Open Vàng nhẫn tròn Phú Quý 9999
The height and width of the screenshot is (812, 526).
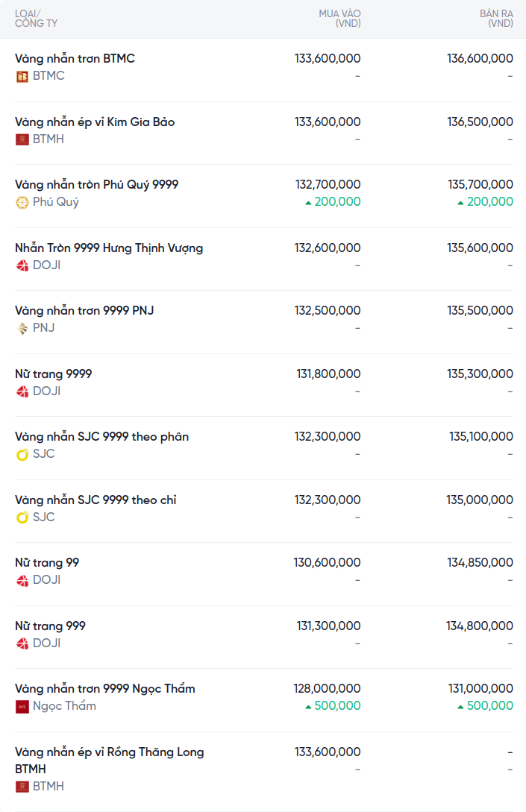(96, 184)
